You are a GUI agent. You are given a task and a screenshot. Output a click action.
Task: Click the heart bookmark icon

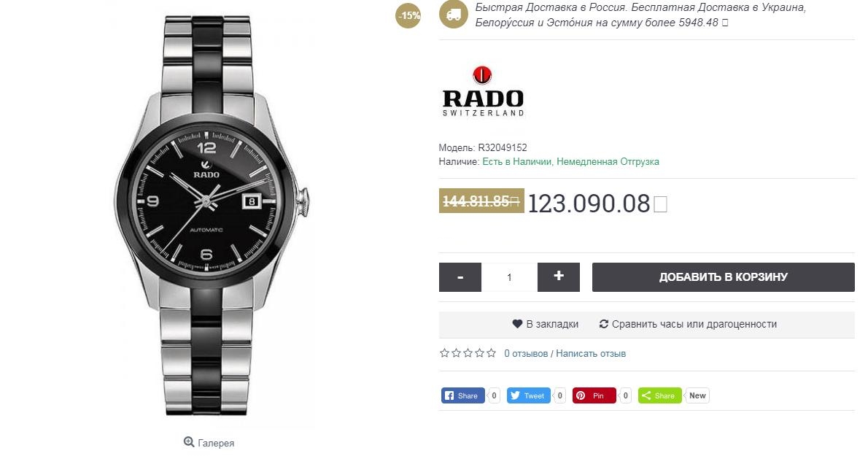point(517,324)
